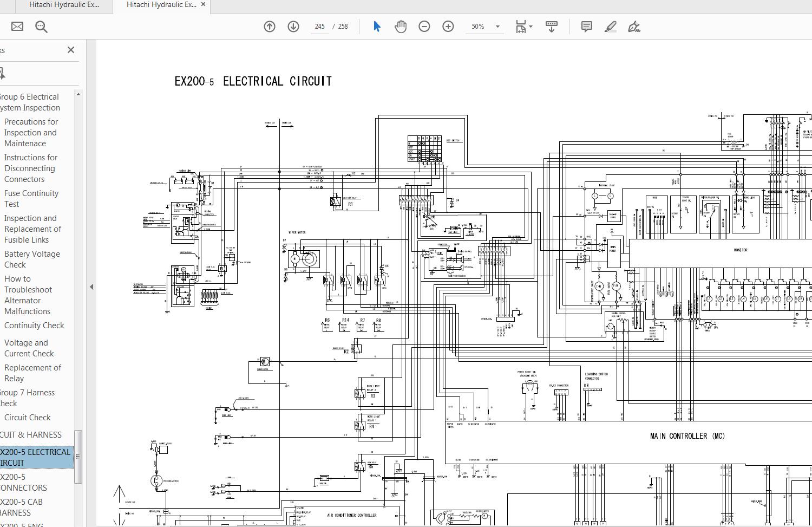Open Group 6 Electrical System Inspection bookmark
This screenshot has width=812, height=527.
click(x=30, y=102)
